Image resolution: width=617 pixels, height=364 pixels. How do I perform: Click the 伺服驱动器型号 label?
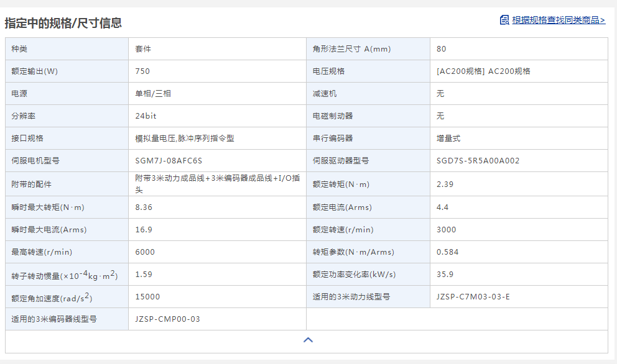341,161
